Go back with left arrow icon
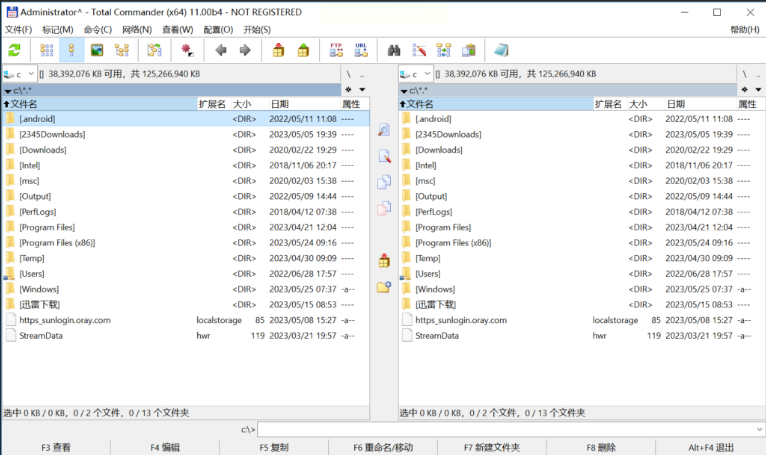 click(221, 50)
